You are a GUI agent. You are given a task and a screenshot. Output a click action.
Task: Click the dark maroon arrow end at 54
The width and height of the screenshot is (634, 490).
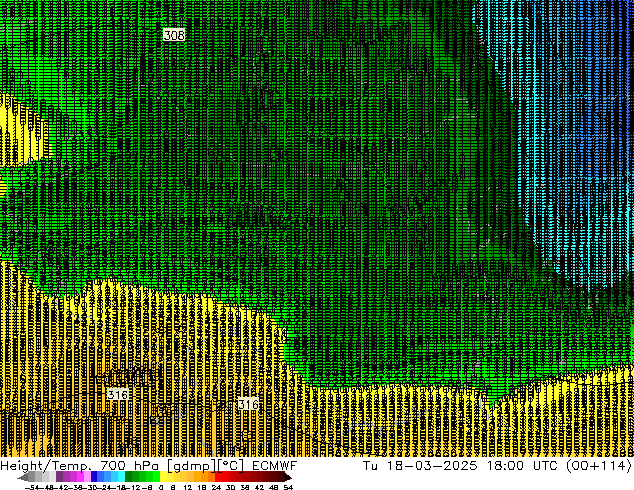(x=287, y=478)
